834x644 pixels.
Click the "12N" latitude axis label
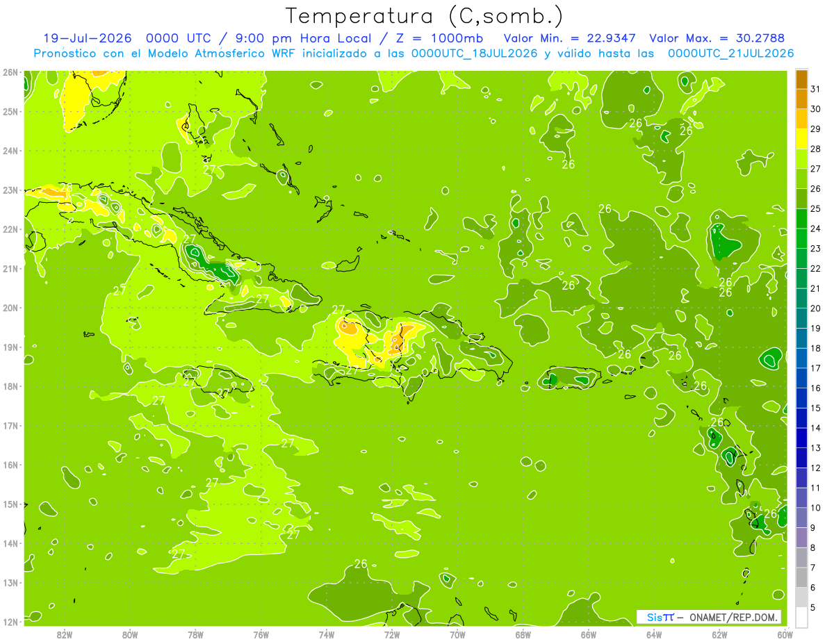coord(10,622)
